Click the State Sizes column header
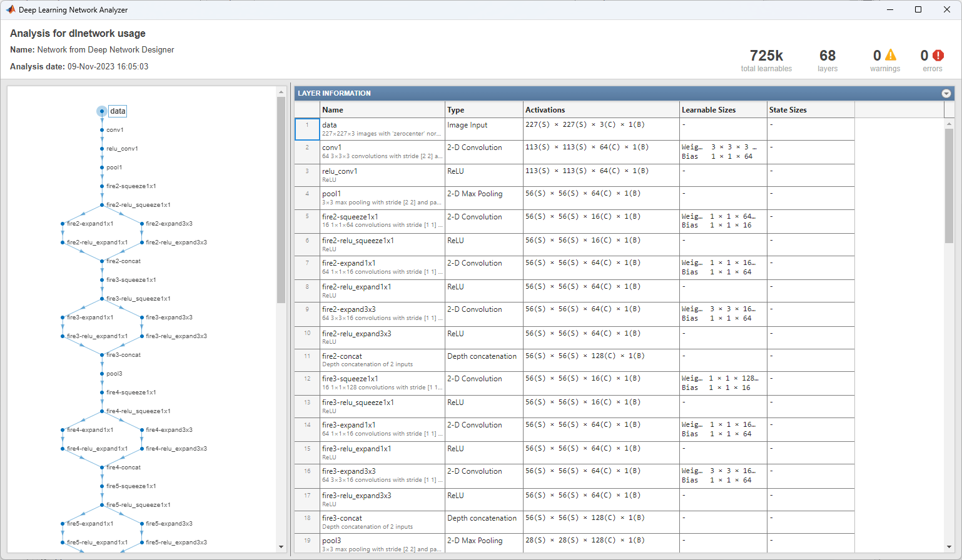Image resolution: width=962 pixels, height=560 pixels. point(787,110)
